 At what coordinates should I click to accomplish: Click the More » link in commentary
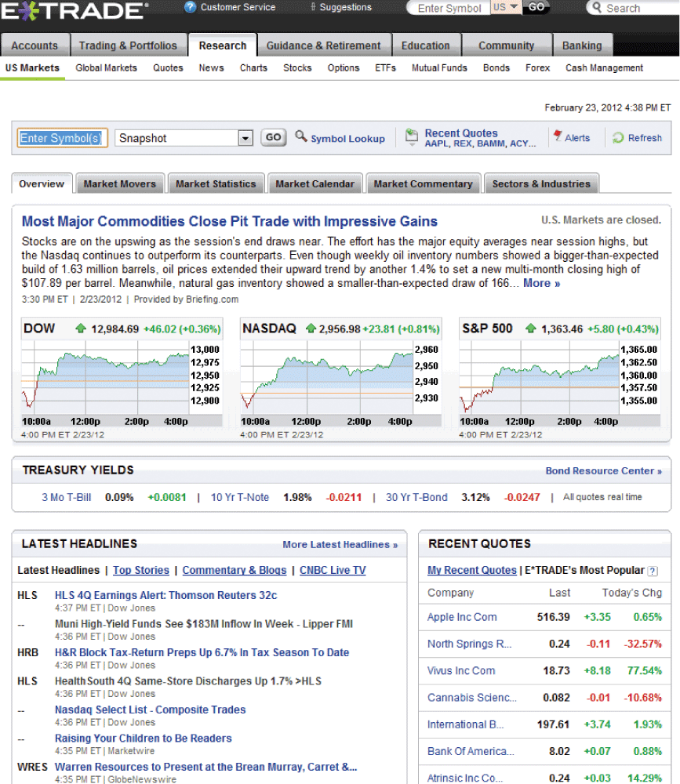point(541,284)
